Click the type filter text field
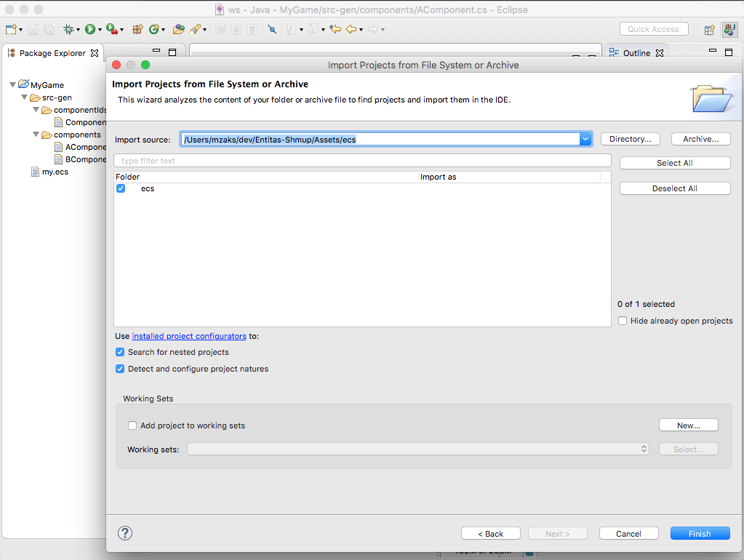 pyautogui.click(x=362, y=161)
